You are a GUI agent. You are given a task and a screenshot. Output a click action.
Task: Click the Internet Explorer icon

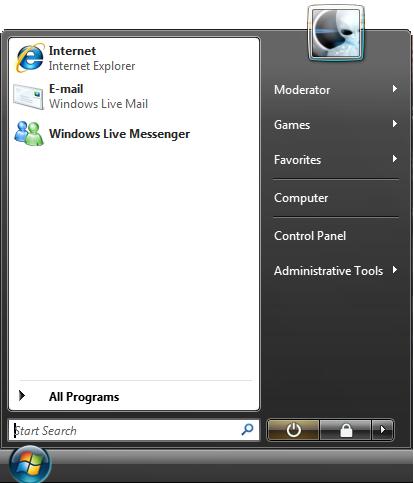(30, 58)
